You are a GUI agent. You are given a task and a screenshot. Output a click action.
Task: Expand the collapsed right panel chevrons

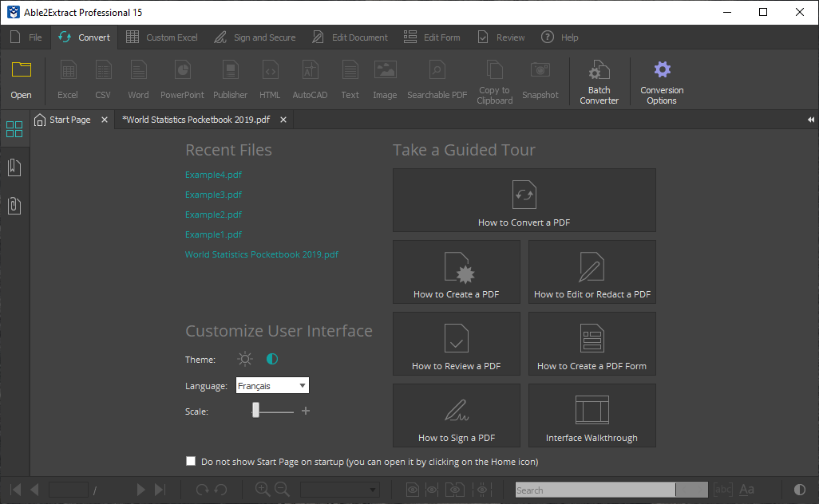click(x=810, y=119)
